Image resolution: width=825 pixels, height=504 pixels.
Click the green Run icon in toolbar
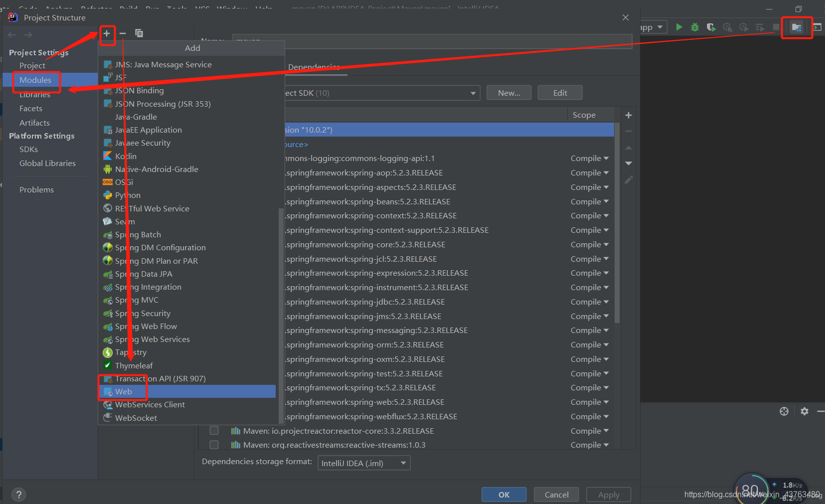coord(679,27)
